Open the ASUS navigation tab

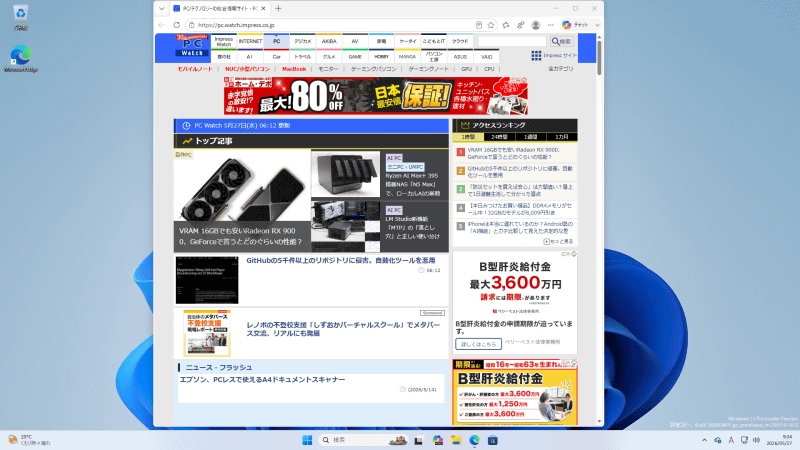(x=460, y=57)
